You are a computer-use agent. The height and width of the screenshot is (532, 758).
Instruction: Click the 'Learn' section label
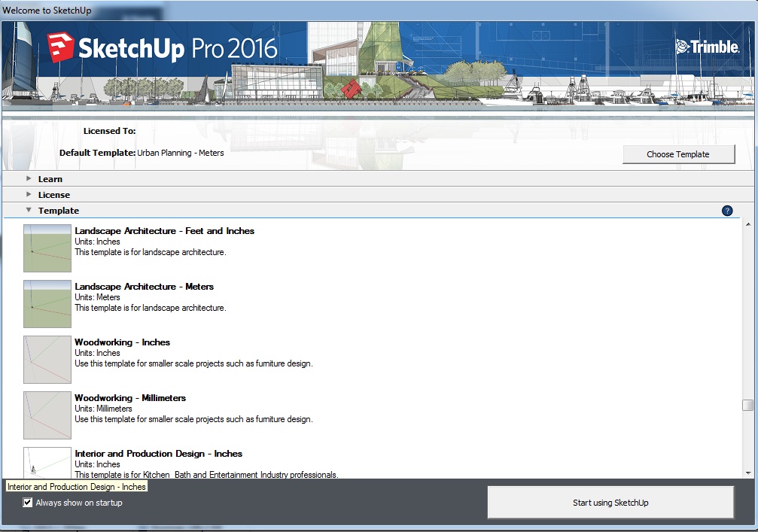point(50,179)
